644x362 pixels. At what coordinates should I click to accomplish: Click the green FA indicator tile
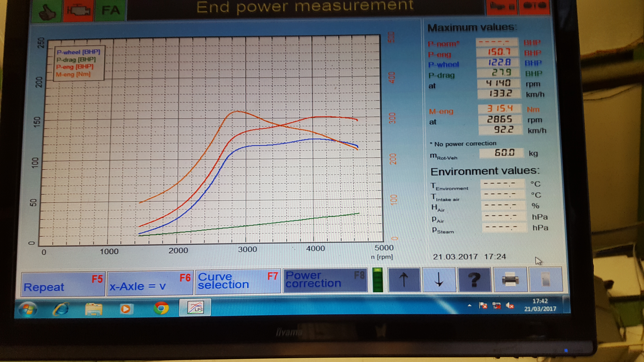110,10
